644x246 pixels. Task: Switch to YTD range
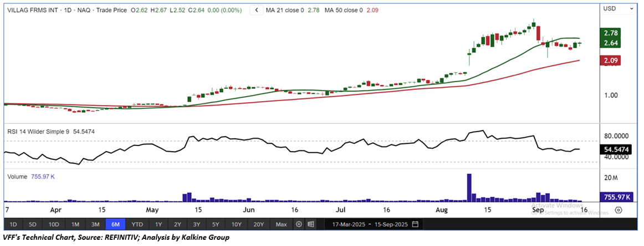137,224
